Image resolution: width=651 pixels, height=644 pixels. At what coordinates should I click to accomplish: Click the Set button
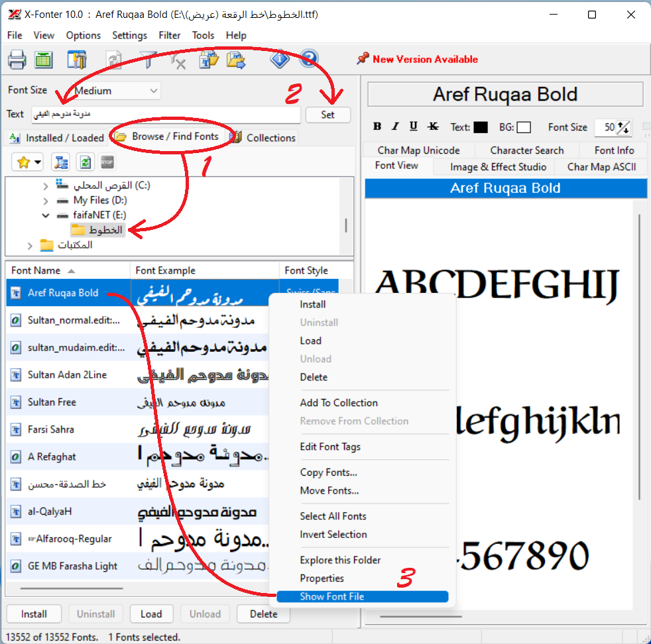point(328,115)
